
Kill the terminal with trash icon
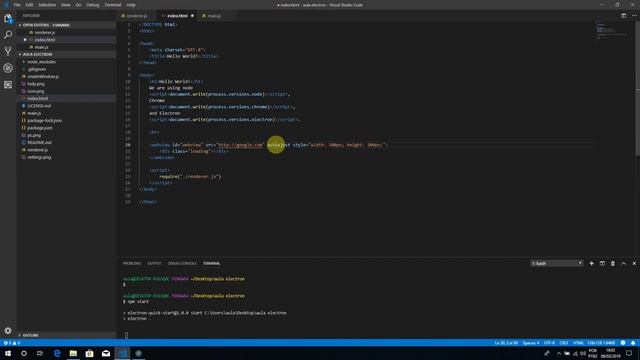coord(613,264)
